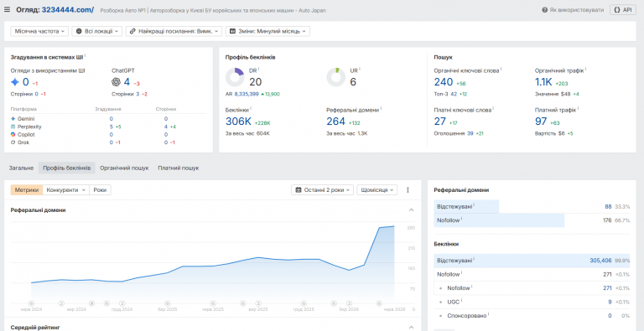Click the timeline marker at 'черв 2024'
Screen dimensions: 644x331
click(x=31, y=303)
